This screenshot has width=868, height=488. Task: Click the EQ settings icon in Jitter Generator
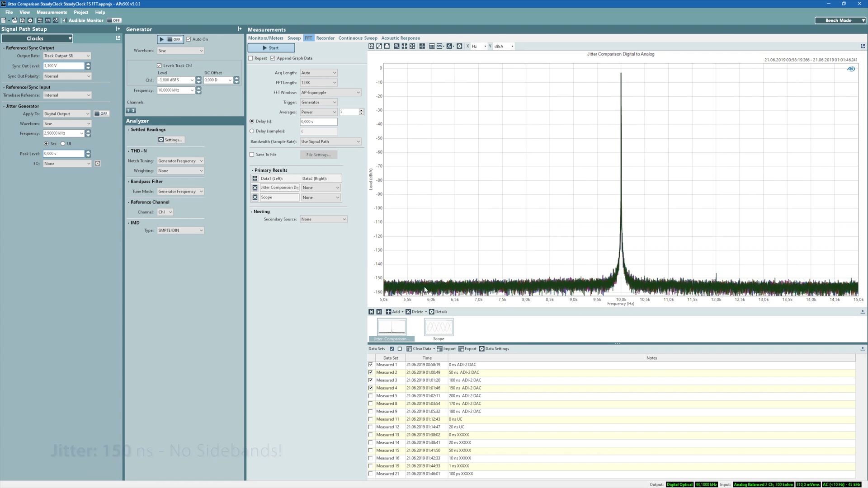(98, 164)
